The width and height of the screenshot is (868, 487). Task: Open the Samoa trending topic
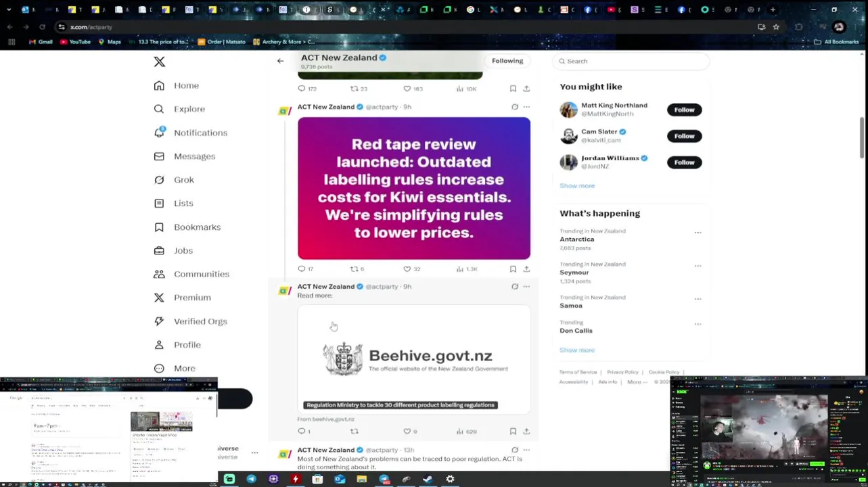[x=570, y=306]
